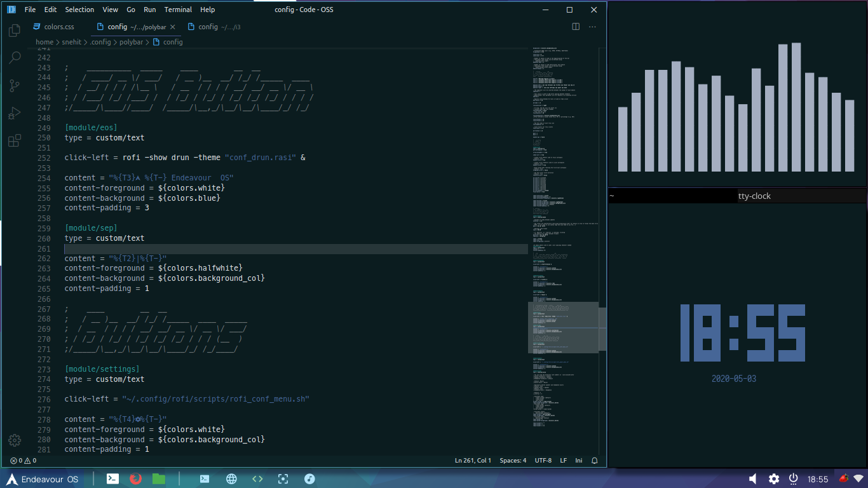Open the Extensions view
The height and width of the screenshot is (488, 868).
click(x=15, y=141)
